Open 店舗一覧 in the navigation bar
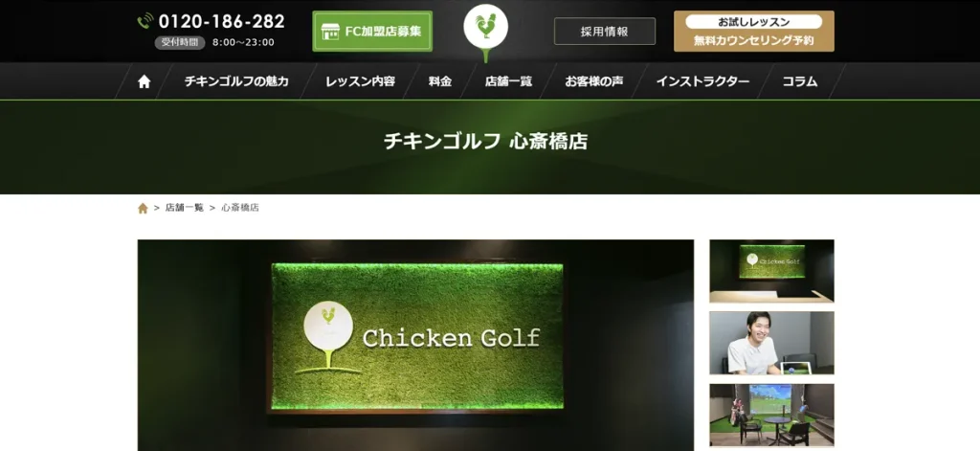The image size is (980, 451). 508,81
